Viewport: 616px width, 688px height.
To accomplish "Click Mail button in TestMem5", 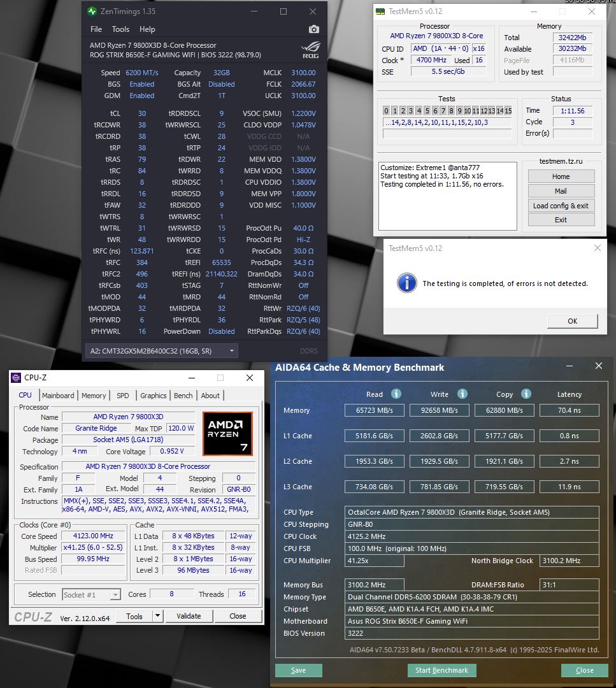I will tap(561, 191).
